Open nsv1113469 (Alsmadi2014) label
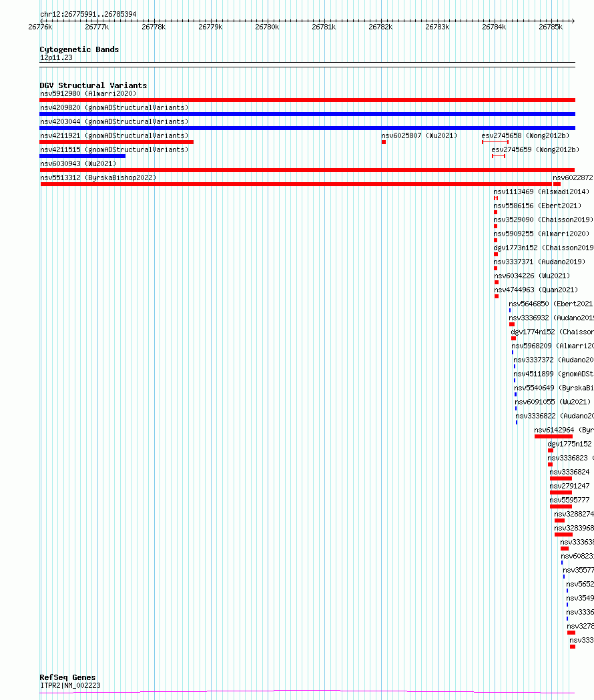Screen dimensions: 594x700 [x=541, y=192]
